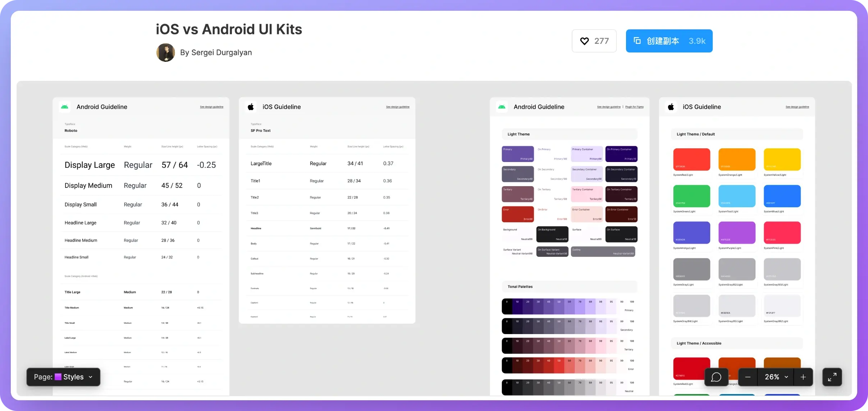868x411 pixels.
Task: Click the 277 likes button
Action: tap(601, 41)
